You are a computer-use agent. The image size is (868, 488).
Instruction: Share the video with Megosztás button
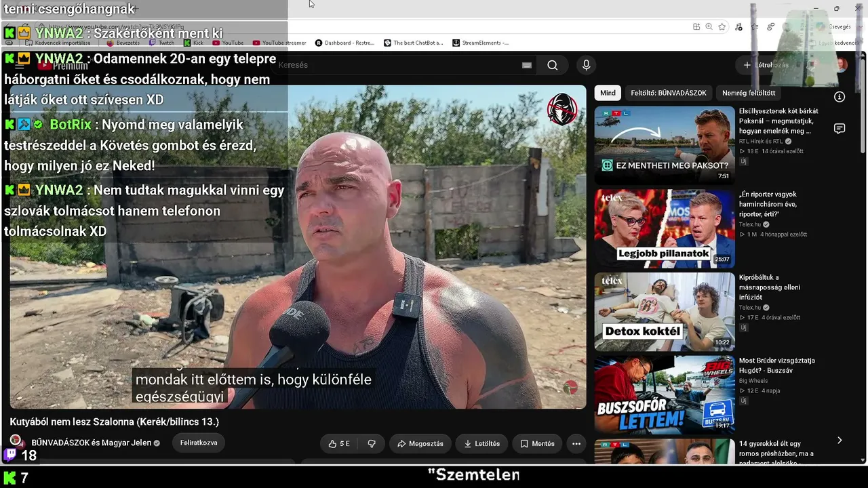(x=420, y=444)
